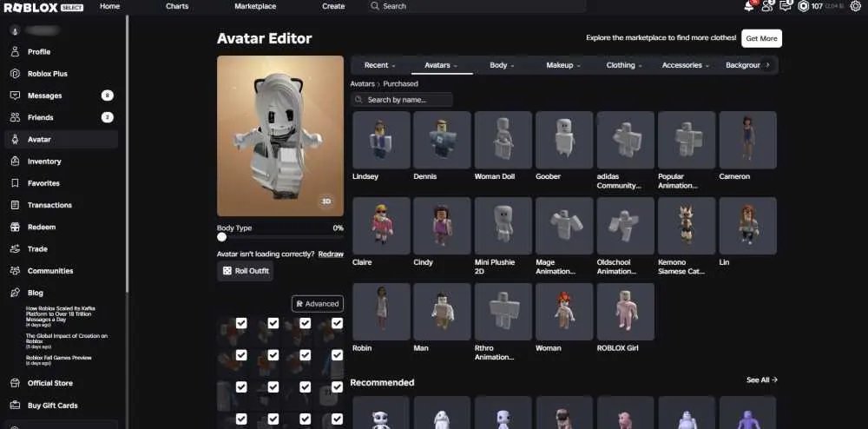Image resolution: width=868 pixels, height=429 pixels.
Task: Uncheck the first checkbox in the second outfit-item row
Action: [x=241, y=355]
